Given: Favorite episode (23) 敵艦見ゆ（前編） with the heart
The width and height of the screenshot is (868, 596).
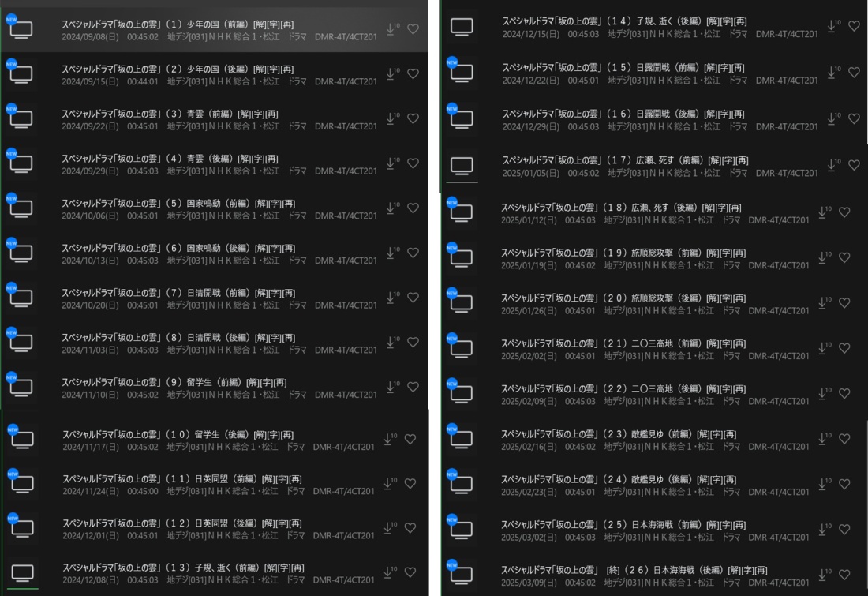Looking at the screenshot, I should click(x=845, y=439).
